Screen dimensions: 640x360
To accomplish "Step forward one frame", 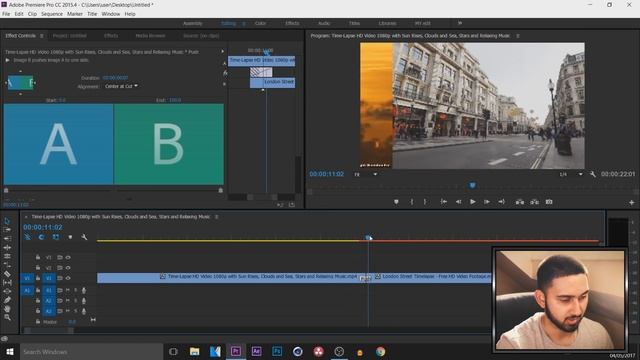I will 487,202.
